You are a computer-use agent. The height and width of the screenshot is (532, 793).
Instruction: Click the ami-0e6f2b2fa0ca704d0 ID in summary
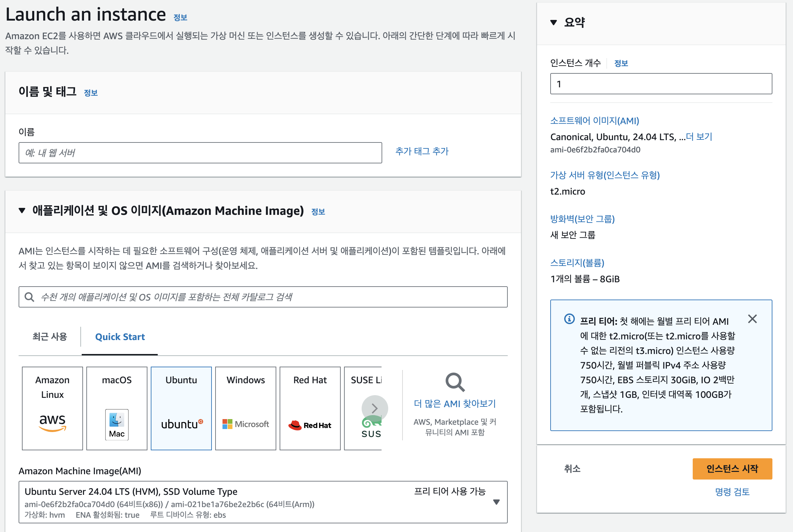595,150
